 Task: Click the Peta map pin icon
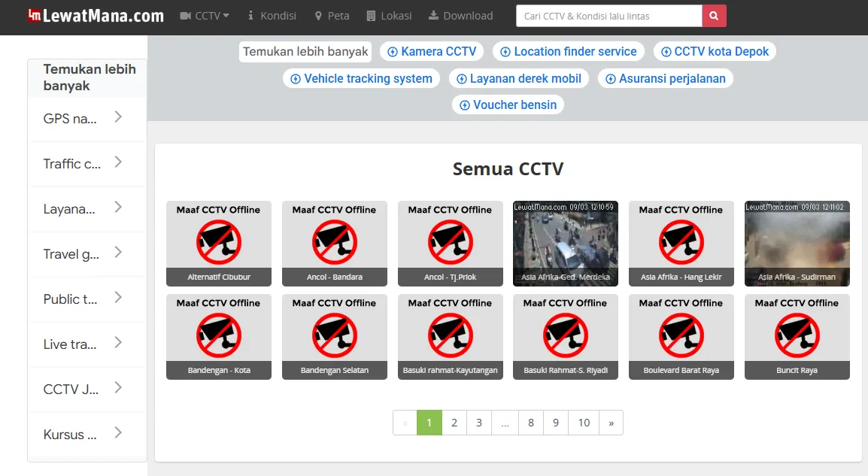tap(318, 16)
